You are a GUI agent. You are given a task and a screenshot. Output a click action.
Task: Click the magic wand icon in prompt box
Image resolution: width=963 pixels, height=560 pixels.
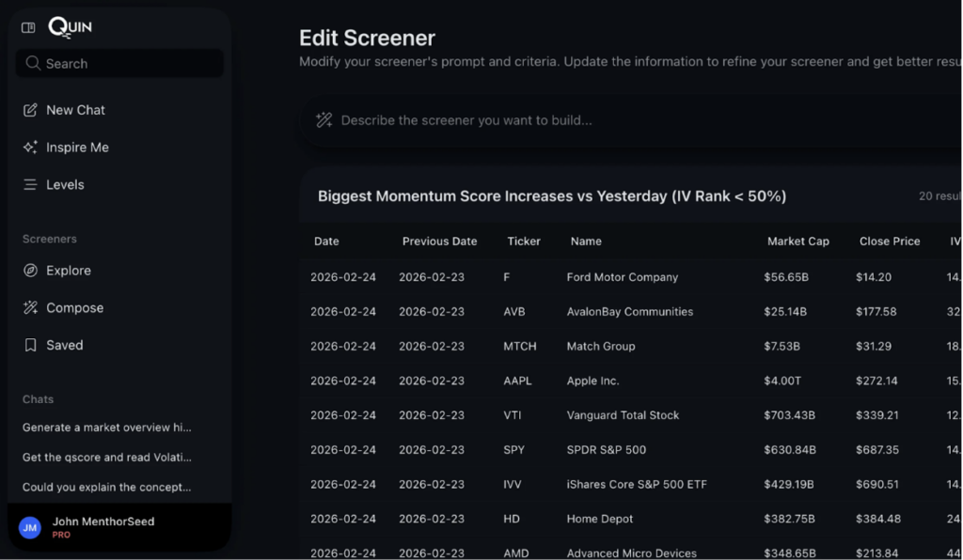click(x=324, y=120)
